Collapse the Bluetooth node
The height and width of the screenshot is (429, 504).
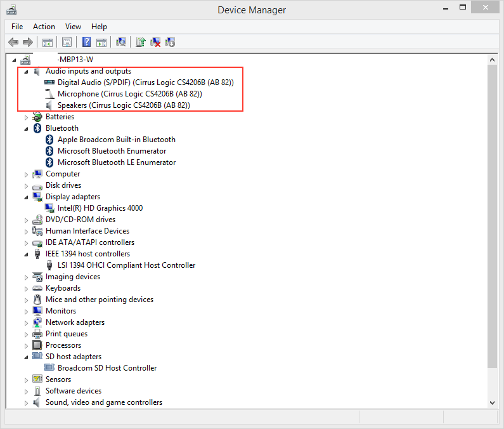pyautogui.click(x=27, y=129)
